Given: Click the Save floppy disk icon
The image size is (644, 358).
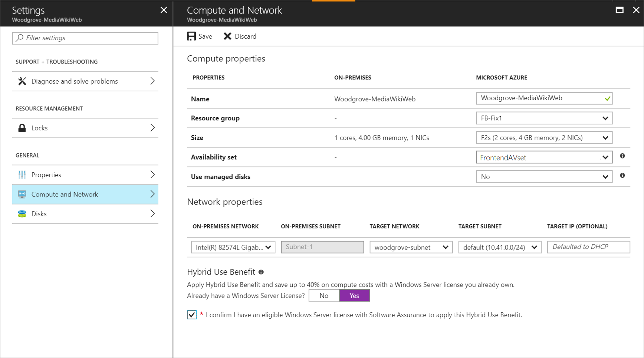Looking at the screenshot, I should point(191,36).
